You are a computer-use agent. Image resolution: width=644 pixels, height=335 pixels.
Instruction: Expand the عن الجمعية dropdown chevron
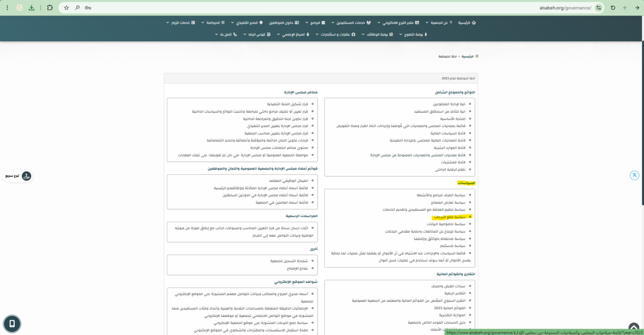tap(427, 23)
